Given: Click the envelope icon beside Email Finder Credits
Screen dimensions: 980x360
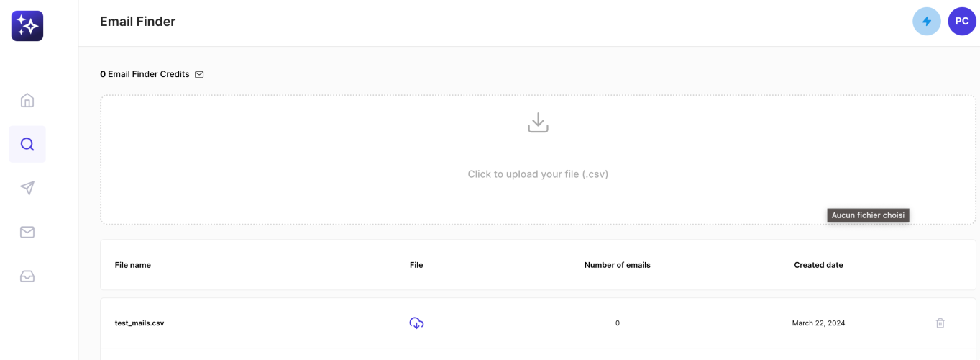Looking at the screenshot, I should (199, 74).
